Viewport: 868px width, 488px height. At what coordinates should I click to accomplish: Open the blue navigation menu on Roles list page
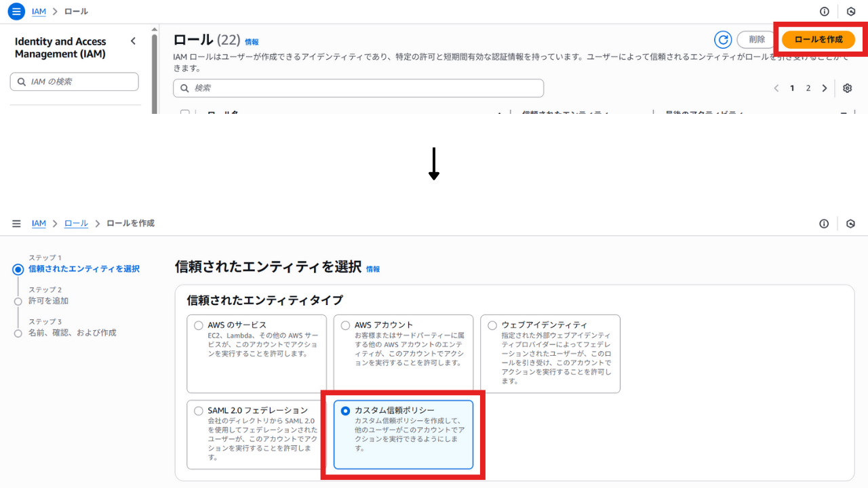(x=16, y=12)
